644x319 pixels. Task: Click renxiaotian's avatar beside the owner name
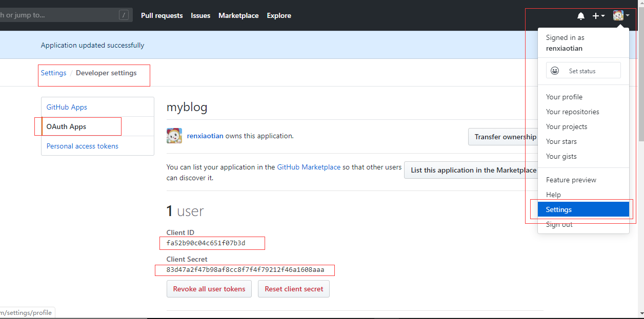pyautogui.click(x=174, y=136)
